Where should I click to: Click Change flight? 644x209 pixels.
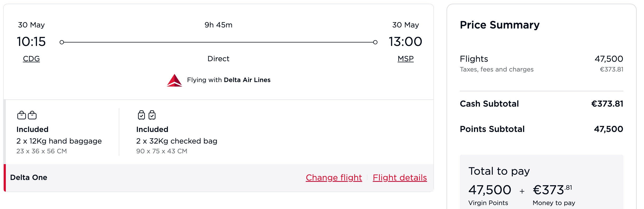tap(333, 178)
